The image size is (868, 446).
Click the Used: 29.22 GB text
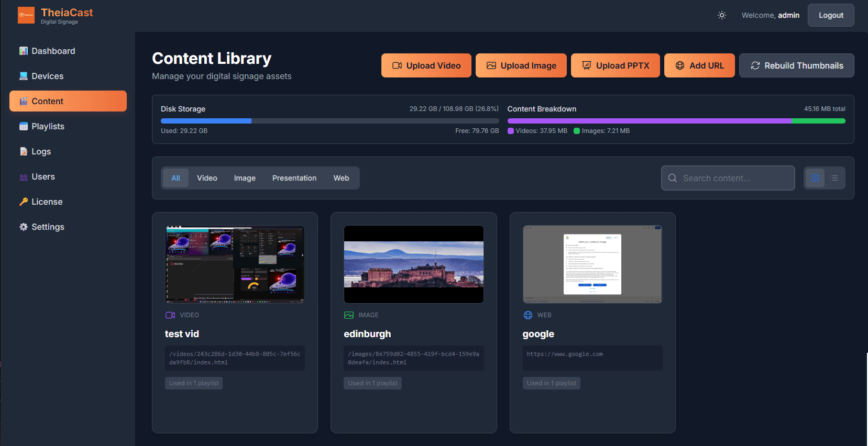184,131
